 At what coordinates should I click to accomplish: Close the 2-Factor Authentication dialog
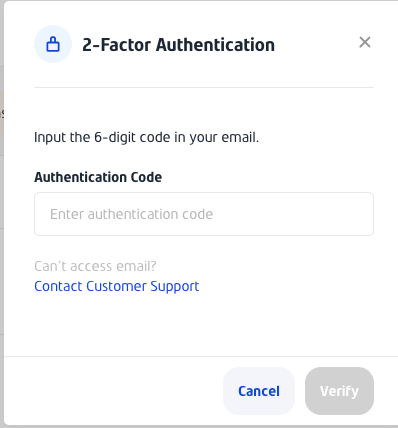click(365, 42)
